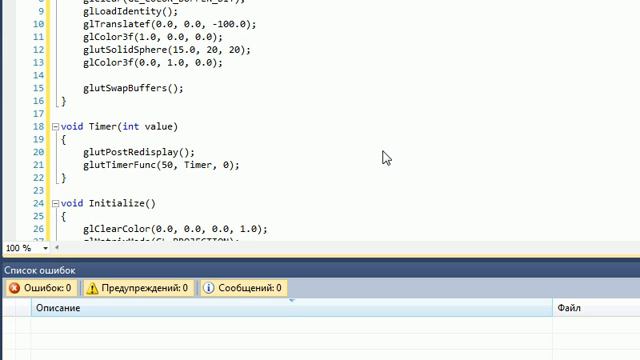Click line number 15 in the gutter
The image size is (640, 360).
(x=38, y=88)
